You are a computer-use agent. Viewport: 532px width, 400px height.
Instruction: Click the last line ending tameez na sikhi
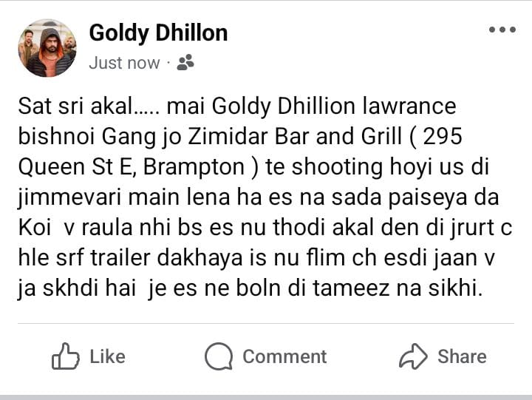coord(250,288)
